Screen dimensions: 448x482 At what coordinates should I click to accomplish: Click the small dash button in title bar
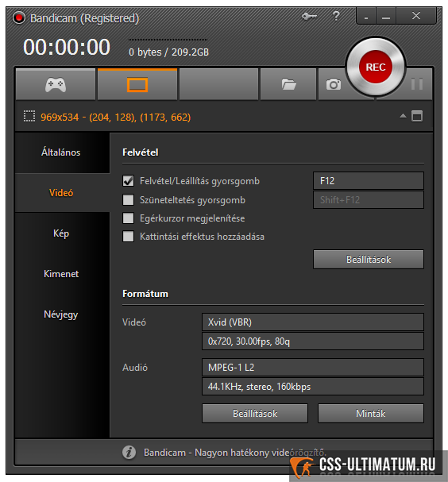coord(366,17)
